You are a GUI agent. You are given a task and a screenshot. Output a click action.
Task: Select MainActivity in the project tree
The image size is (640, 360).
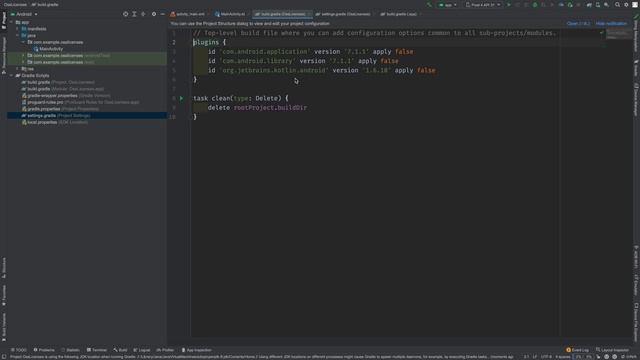pos(51,49)
